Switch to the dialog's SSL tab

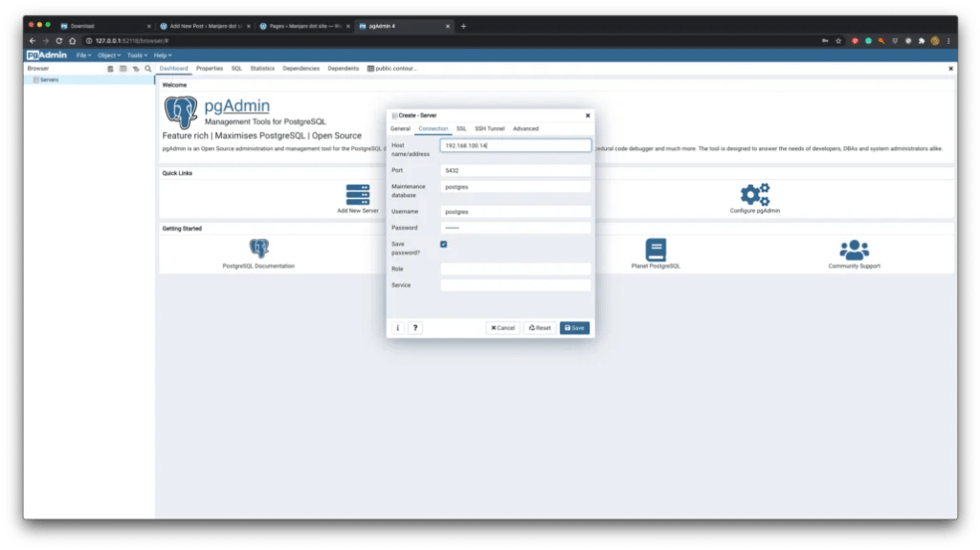point(461,129)
